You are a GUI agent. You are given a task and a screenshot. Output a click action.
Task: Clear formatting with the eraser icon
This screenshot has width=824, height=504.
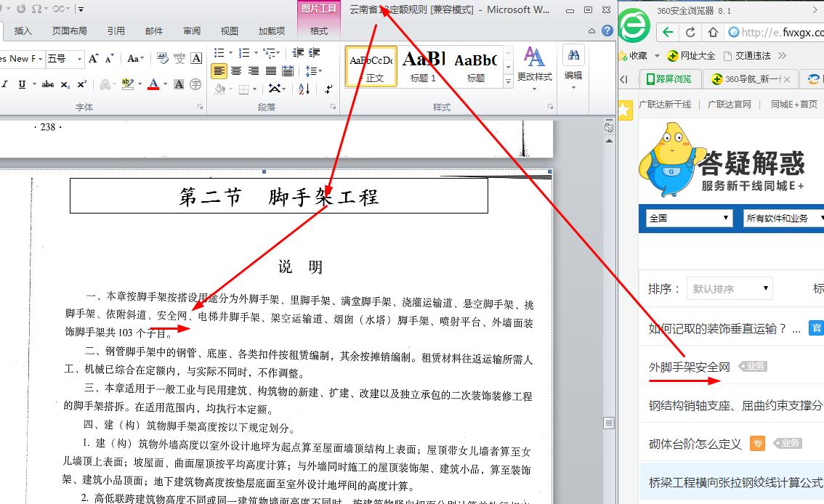click(162, 58)
